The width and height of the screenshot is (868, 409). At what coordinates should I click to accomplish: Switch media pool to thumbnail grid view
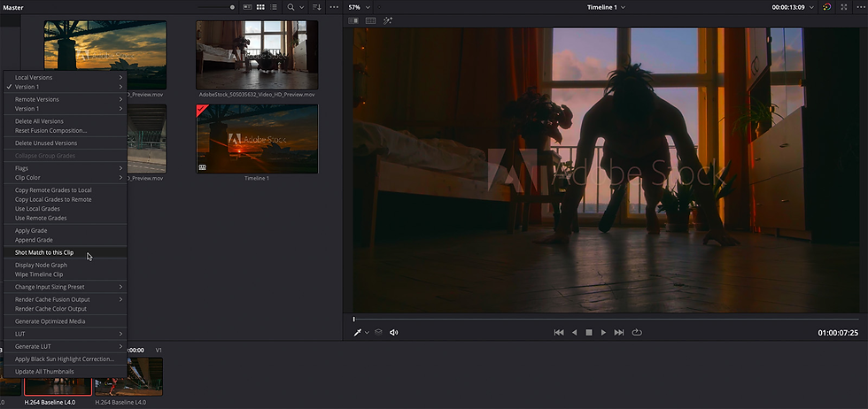pos(260,7)
